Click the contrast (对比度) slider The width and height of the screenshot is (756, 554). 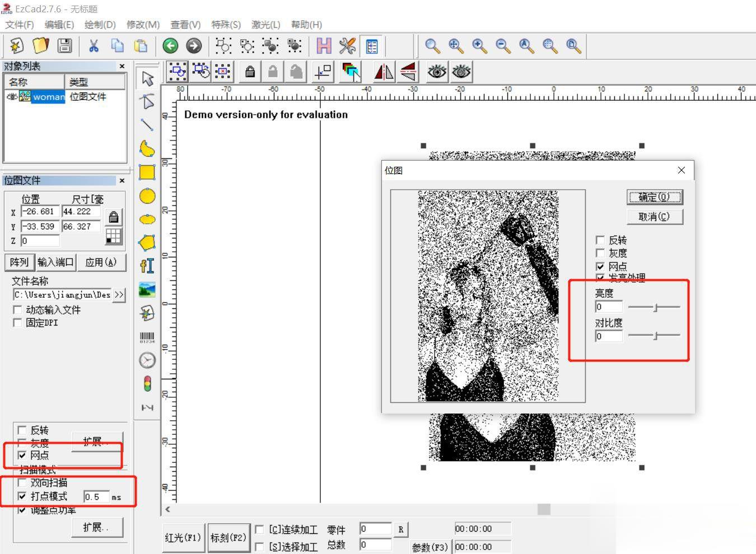(x=654, y=336)
